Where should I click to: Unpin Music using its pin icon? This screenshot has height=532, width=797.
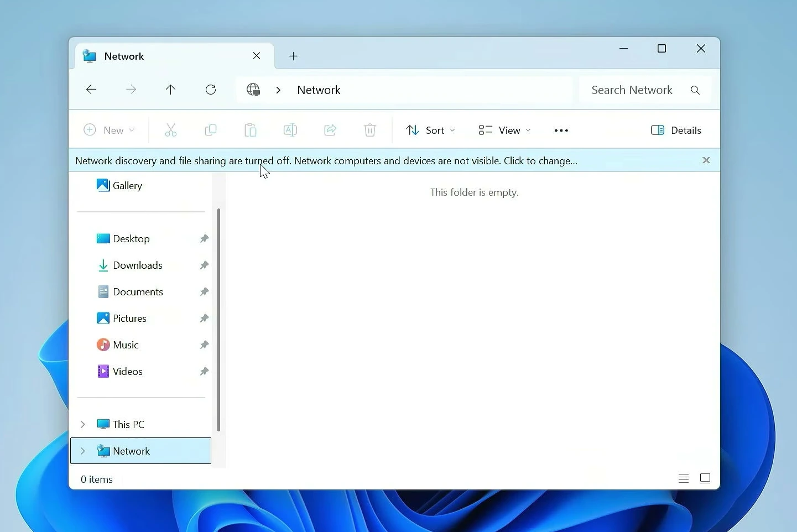click(x=204, y=345)
